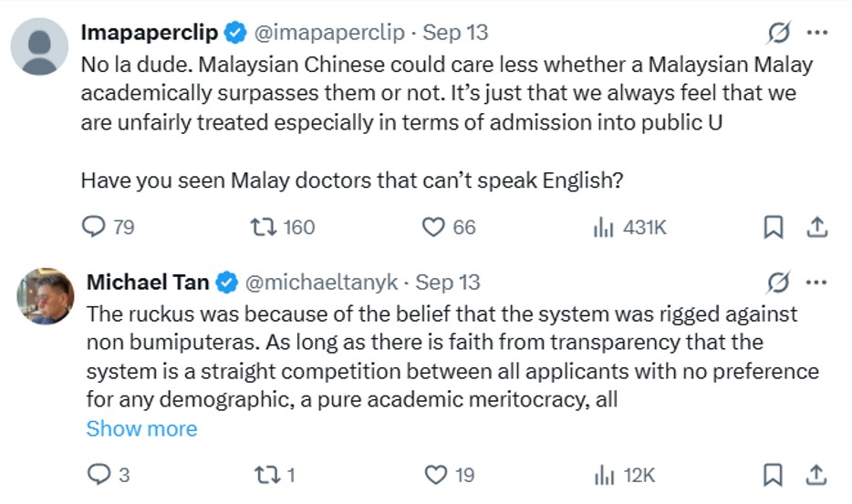The width and height of the screenshot is (852, 504).
Task: Open more options menu on Michael Tan's tweet
Action: pyautogui.click(x=818, y=283)
